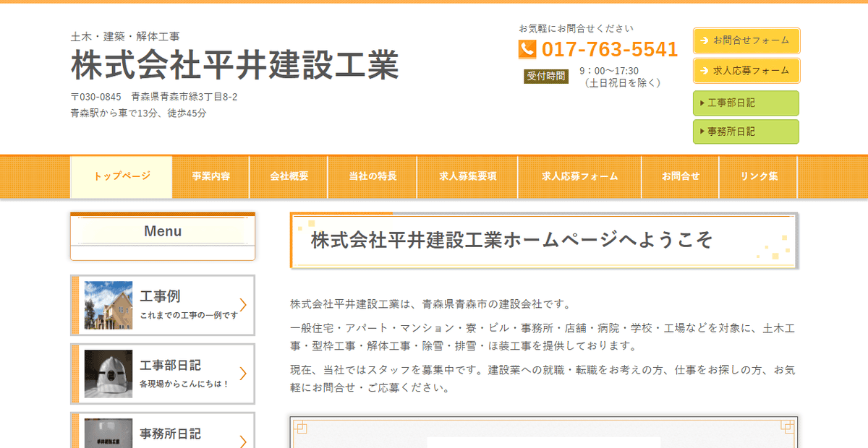Select the お問合せ navigation item
Screen dimensions: 868x448
[x=680, y=176]
